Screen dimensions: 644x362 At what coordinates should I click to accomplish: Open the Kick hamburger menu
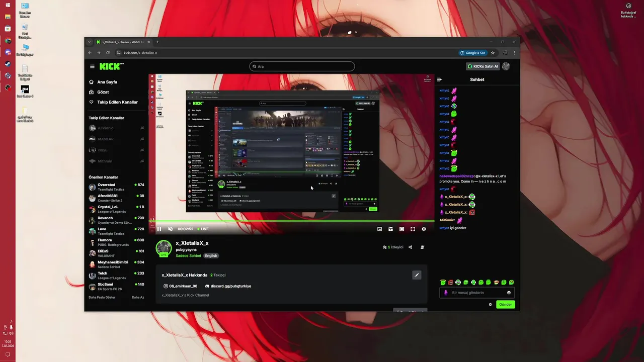click(92, 66)
